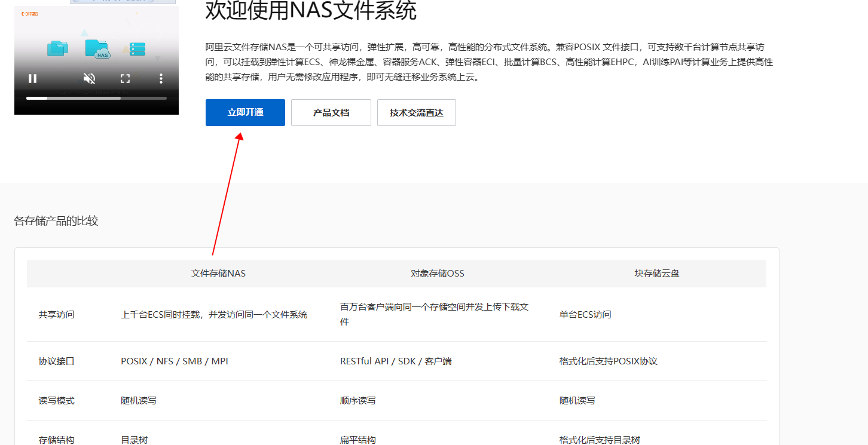Select the 文件存储NAS column header
Screen dimensions: 868x445
[218, 274]
